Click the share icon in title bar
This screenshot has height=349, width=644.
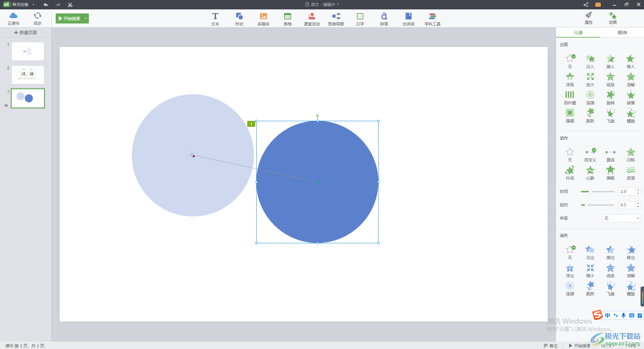(586, 5)
